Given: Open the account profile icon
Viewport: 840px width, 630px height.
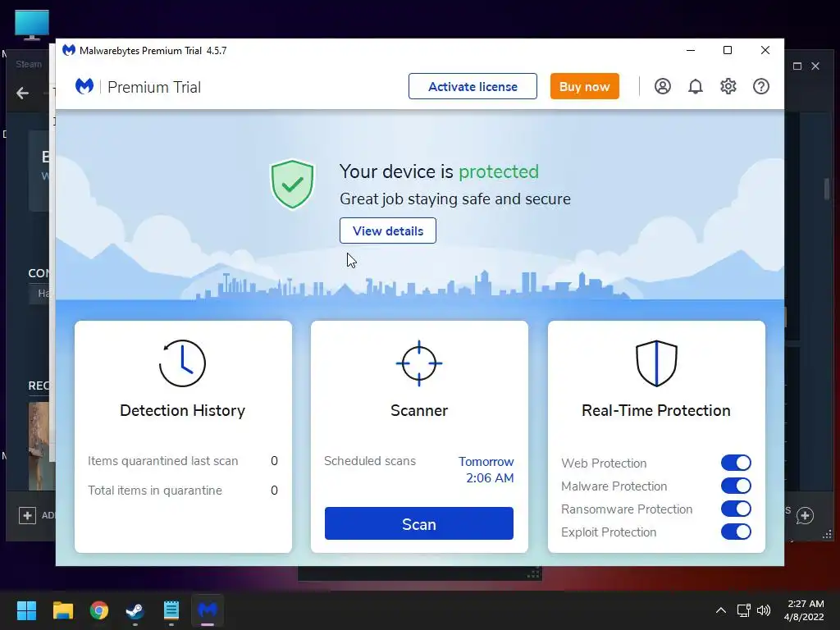Looking at the screenshot, I should pyautogui.click(x=663, y=86).
